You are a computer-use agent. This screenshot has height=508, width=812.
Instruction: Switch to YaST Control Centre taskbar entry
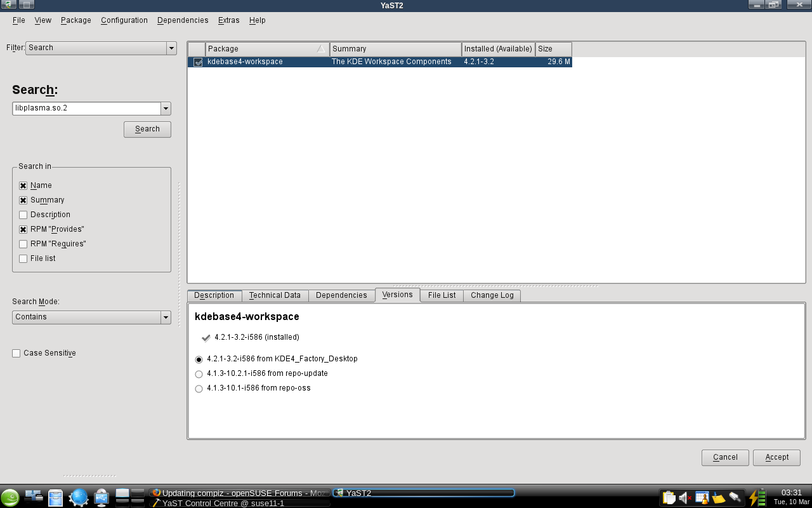tap(240, 503)
